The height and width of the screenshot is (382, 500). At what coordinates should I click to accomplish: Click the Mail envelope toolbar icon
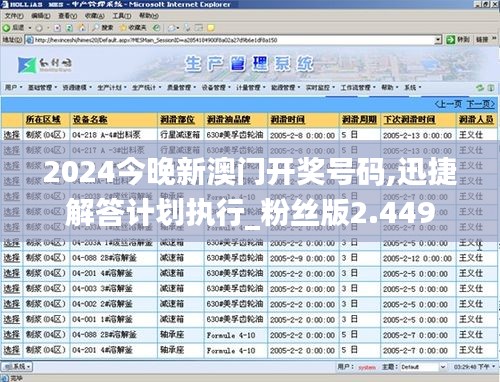[x=173, y=28]
